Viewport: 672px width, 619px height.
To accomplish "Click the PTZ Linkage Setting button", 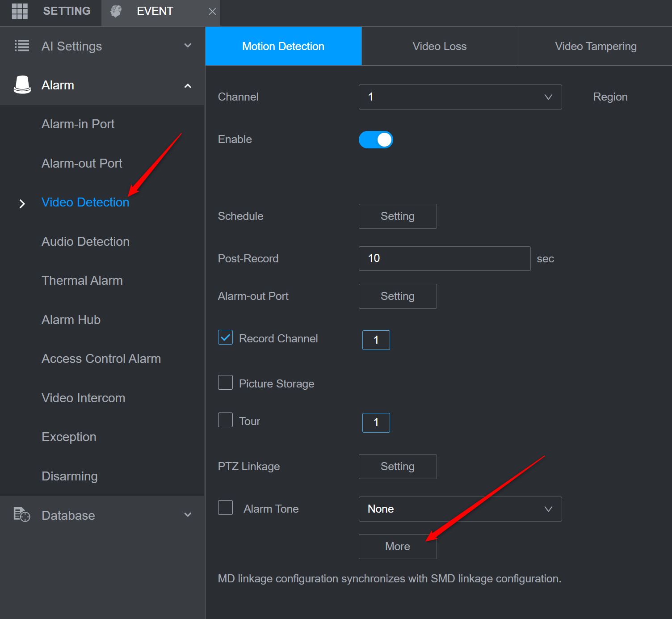I will pyautogui.click(x=398, y=467).
